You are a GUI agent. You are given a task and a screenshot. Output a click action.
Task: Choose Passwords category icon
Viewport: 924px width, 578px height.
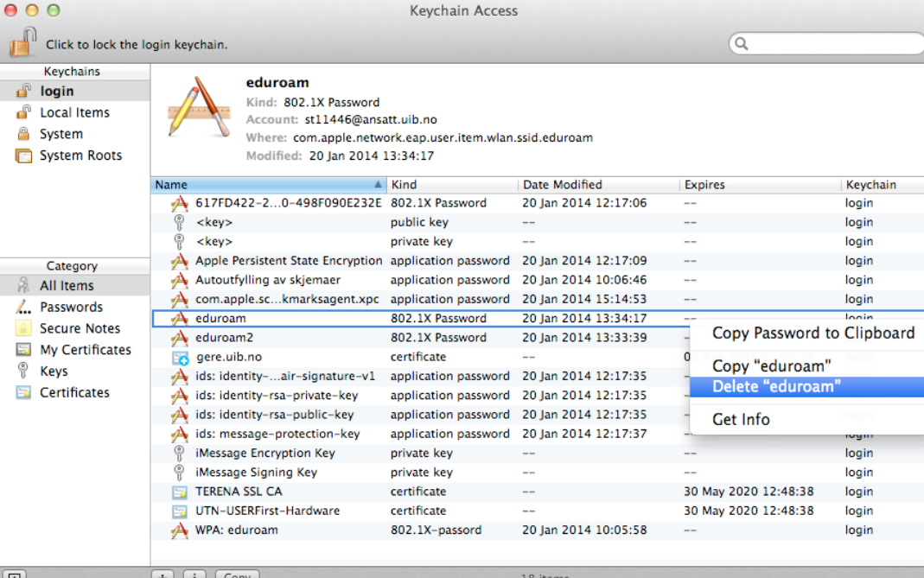coord(23,307)
